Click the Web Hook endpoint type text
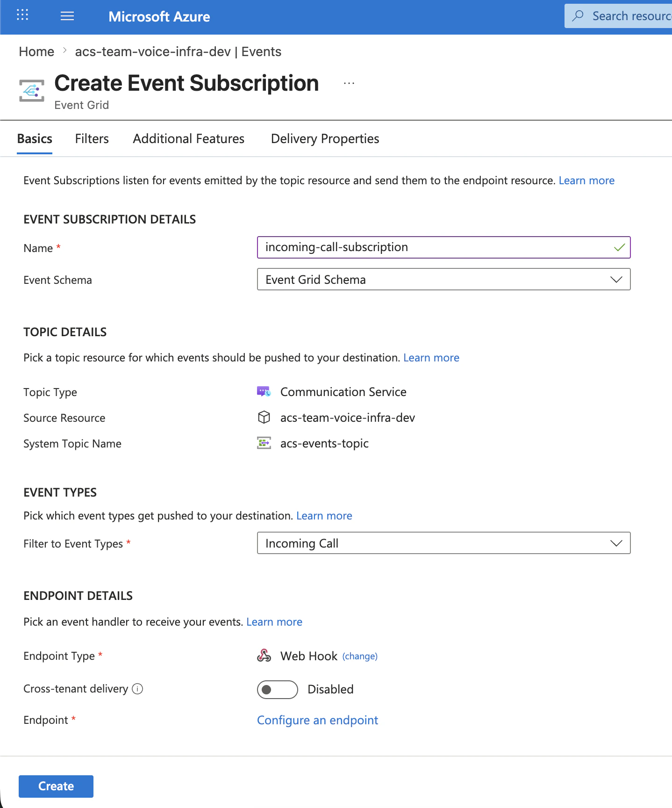 point(309,656)
